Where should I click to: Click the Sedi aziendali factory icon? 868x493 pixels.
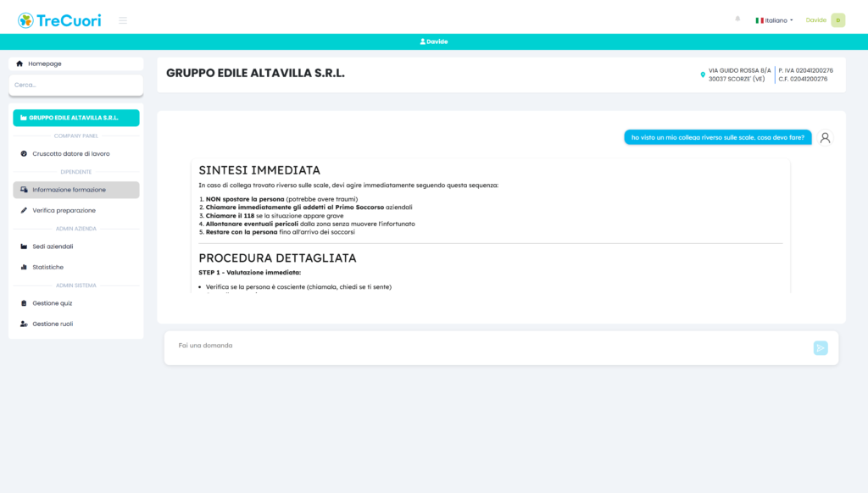tap(24, 246)
